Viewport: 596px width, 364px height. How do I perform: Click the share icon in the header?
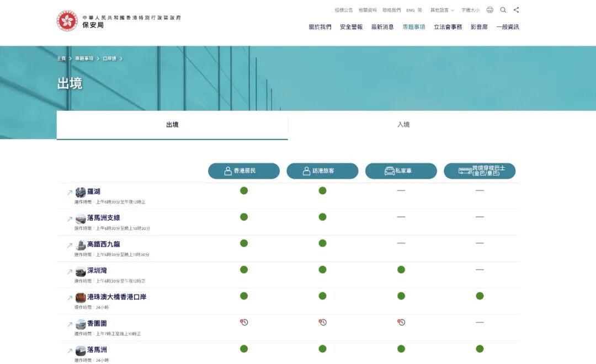click(516, 10)
